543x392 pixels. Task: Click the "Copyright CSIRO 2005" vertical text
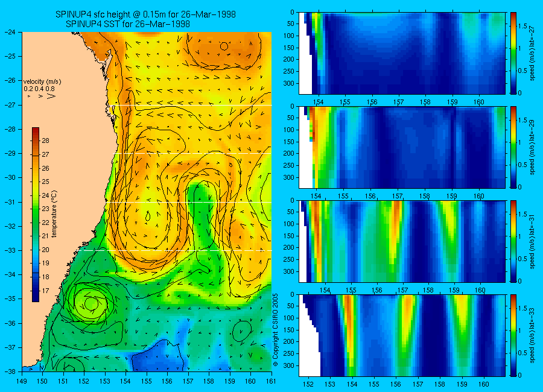pos(275,330)
